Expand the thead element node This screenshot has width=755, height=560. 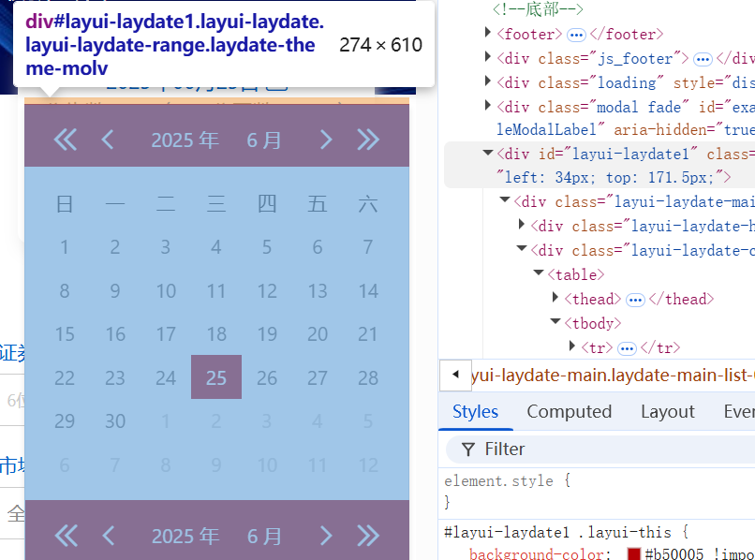click(x=555, y=297)
